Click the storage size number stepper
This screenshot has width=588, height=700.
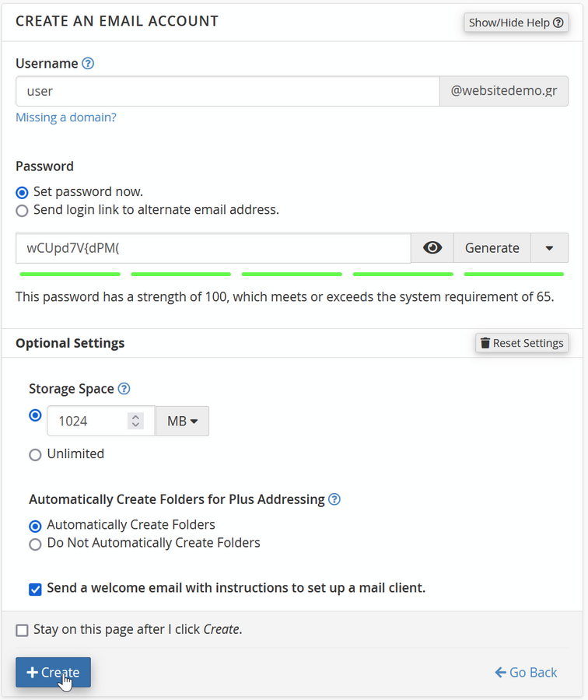pos(136,421)
